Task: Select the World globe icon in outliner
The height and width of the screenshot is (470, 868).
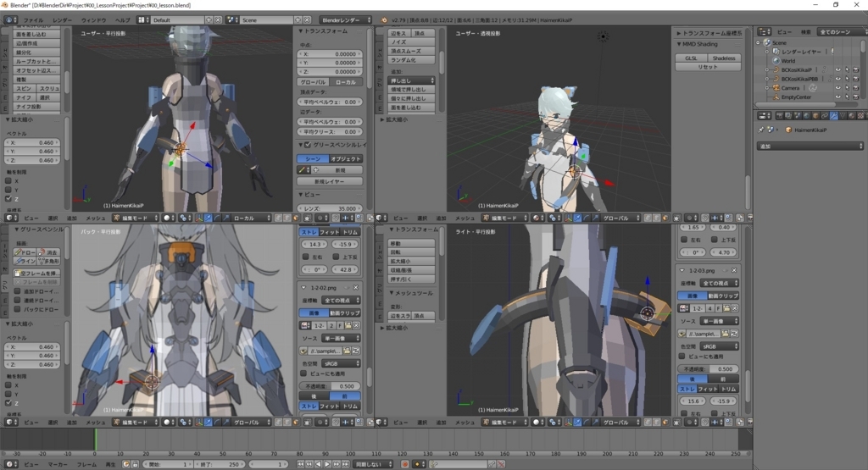Action: pos(776,61)
